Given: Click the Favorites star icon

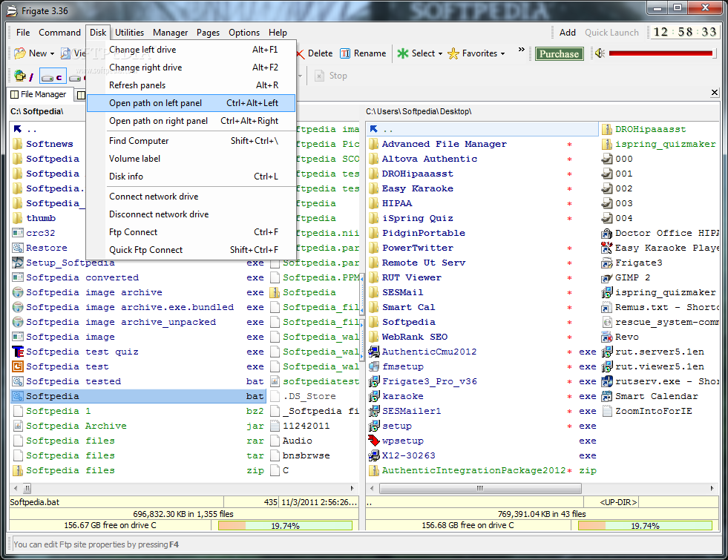Looking at the screenshot, I should (453, 53).
